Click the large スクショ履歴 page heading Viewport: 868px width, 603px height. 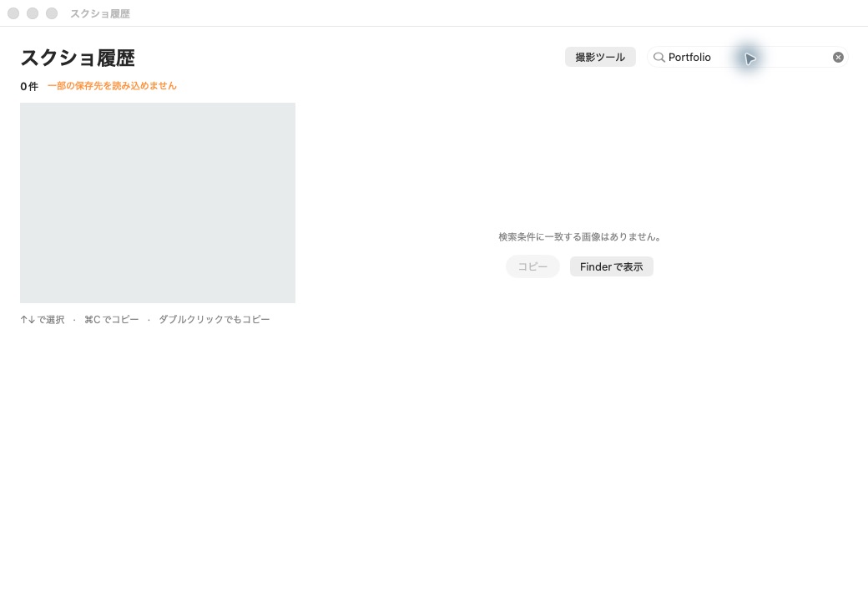click(x=78, y=58)
